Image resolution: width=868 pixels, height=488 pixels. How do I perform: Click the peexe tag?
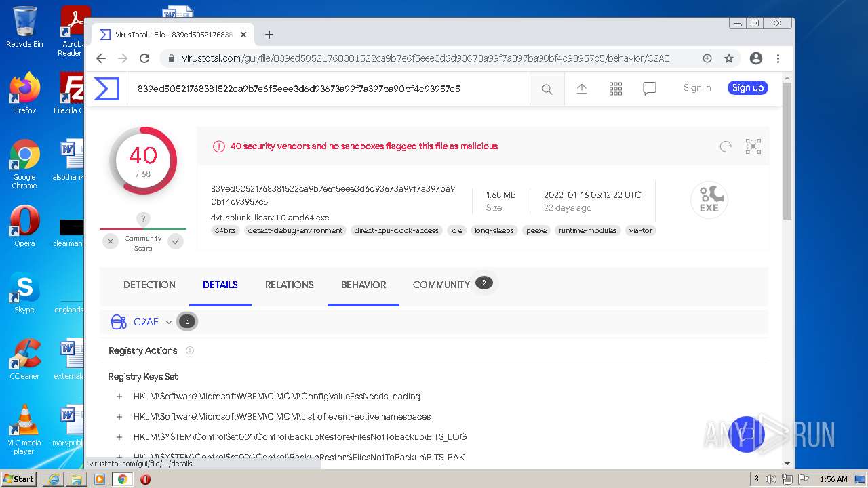click(x=536, y=230)
